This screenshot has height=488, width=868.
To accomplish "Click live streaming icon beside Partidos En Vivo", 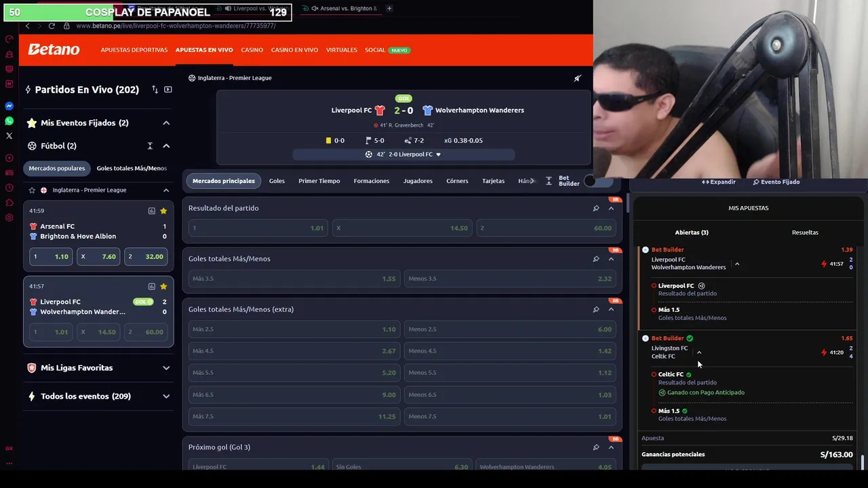I will pos(168,89).
